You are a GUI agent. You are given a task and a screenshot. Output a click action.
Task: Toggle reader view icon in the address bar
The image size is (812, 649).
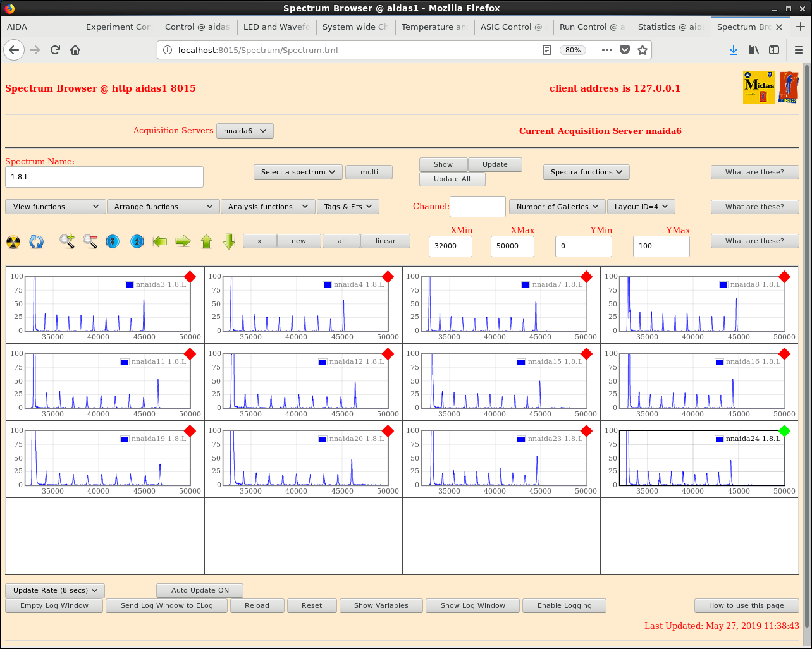547,50
